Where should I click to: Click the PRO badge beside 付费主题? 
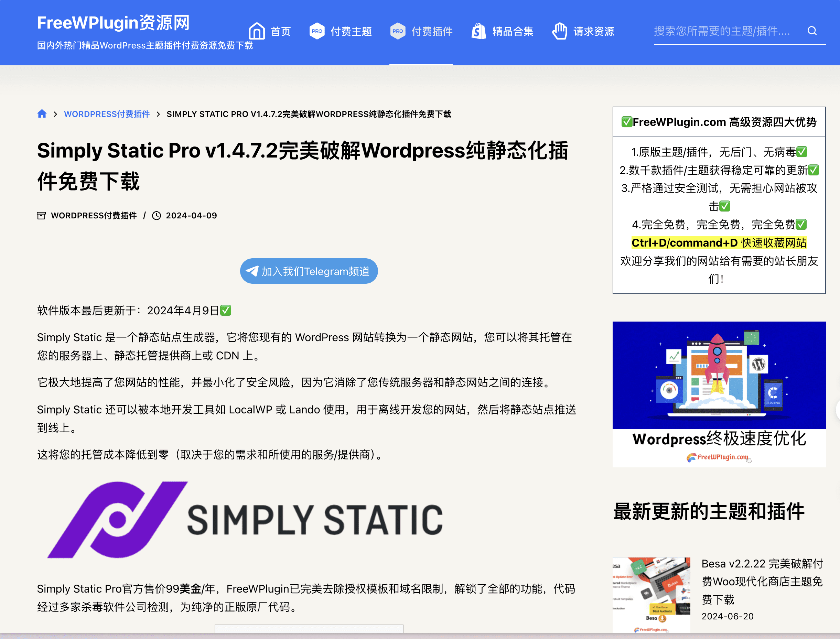pyautogui.click(x=317, y=31)
